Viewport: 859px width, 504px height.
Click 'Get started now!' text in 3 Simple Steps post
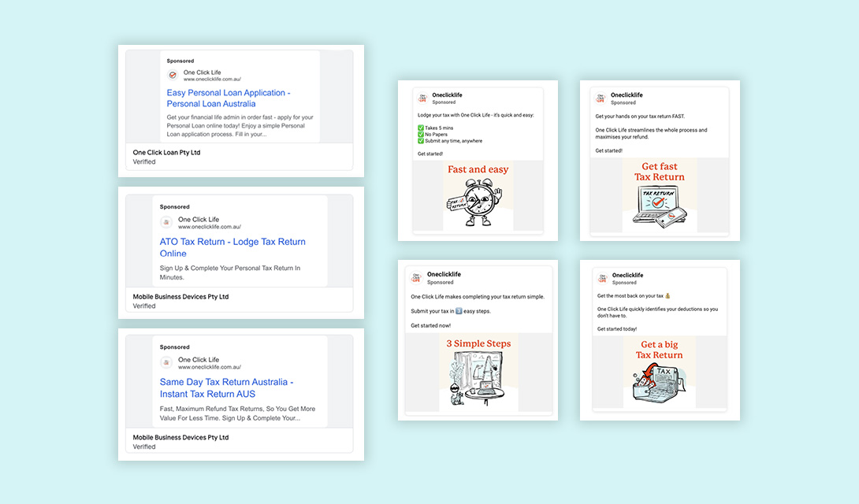tap(430, 325)
